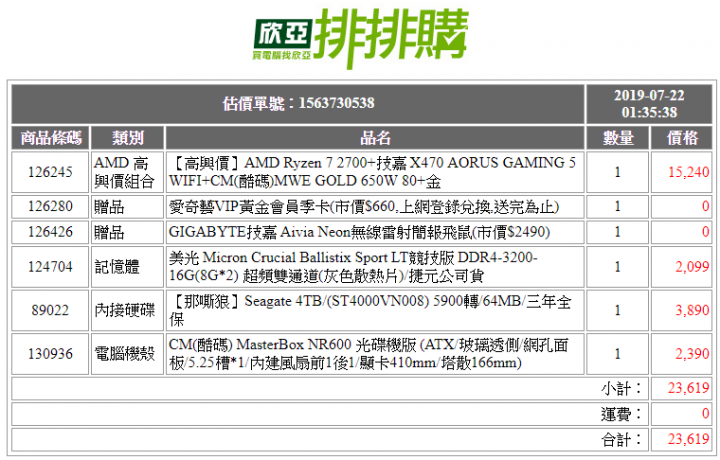
Task: Click the 2019-07-22 01:35:38 timestamp
Action: (649, 104)
